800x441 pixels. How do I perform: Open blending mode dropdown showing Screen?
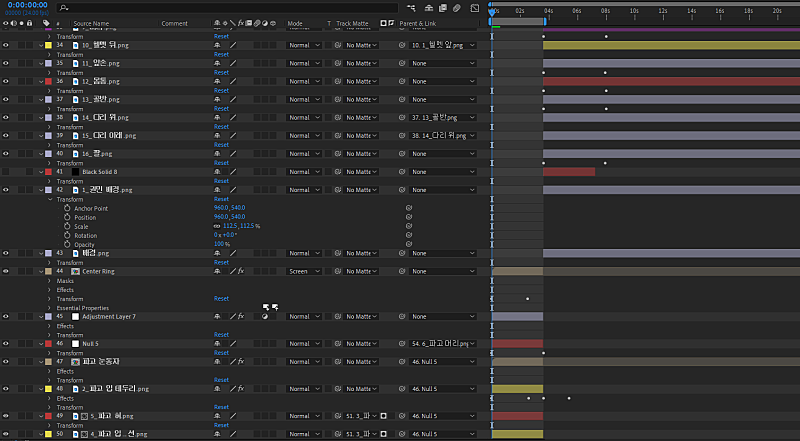[304, 271]
